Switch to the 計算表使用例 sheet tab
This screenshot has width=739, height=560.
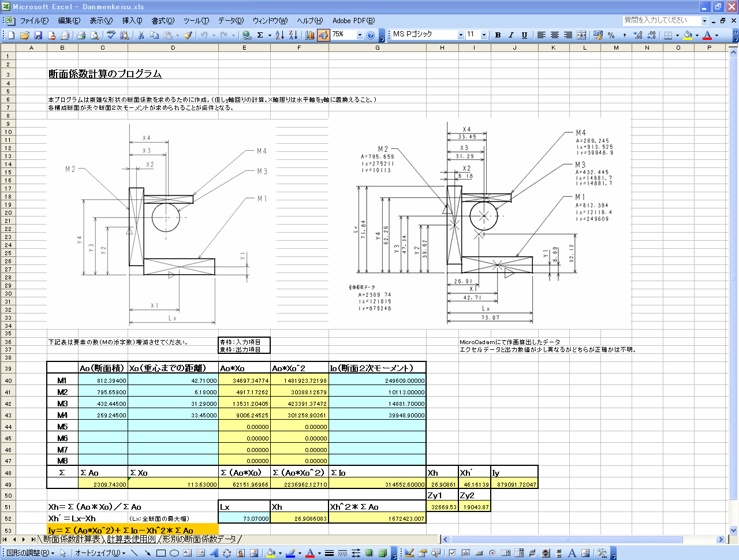tap(131, 539)
